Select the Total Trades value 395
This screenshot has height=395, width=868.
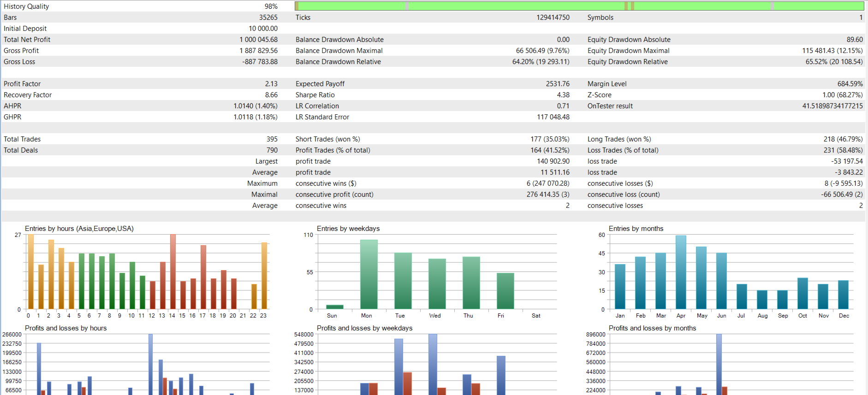(x=272, y=139)
